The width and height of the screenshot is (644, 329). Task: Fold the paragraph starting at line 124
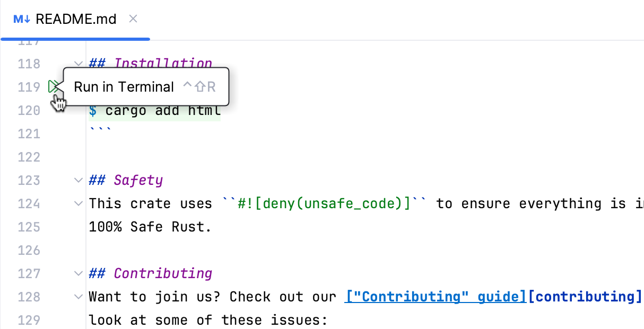[x=78, y=203]
